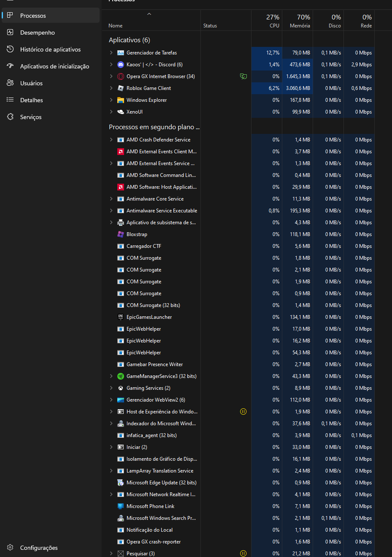This screenshot has height=557, width=392.
Task: Expand the Gaming Services (2) group
Action: (x=111, y=388)
